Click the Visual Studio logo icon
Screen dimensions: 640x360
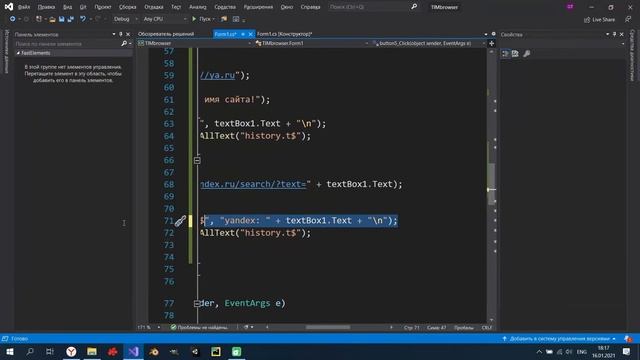[9, 7]
